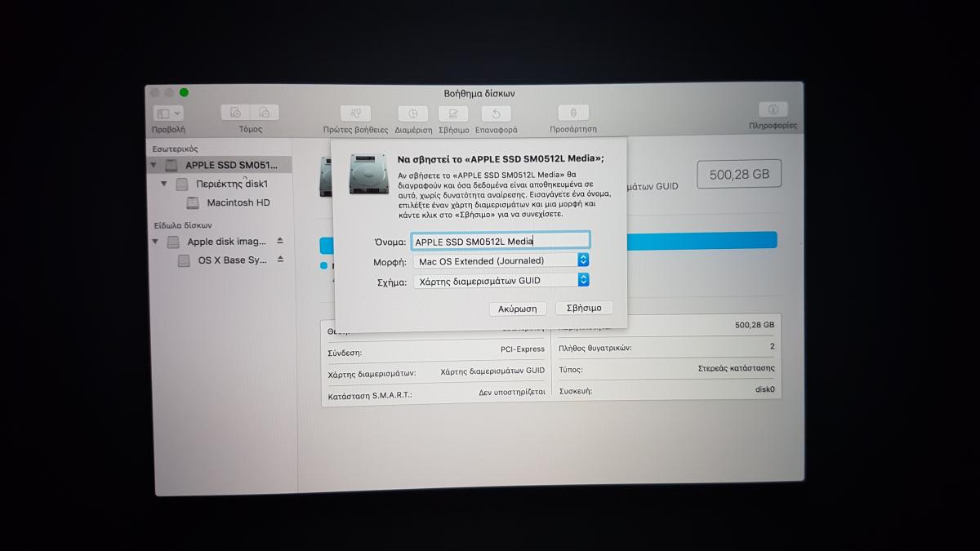The height and width of the screenshot is (551, 980).
Task: Click the hard drive icon in dialog
Action: [x=368, y=173]
